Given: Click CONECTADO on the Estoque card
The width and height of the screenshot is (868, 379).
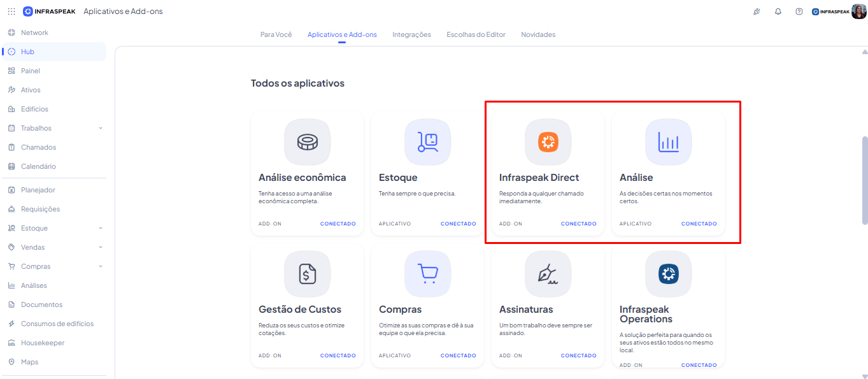Looking at the screenshot, I should (x=459, y=224).
